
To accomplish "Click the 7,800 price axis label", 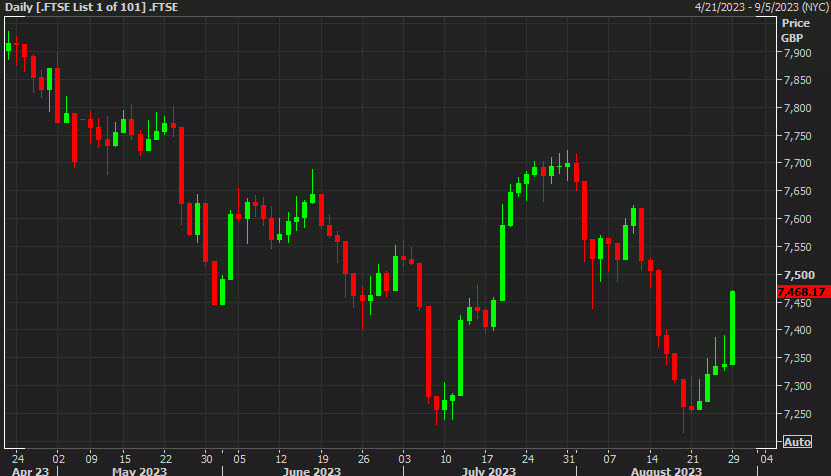I will pos(797,108).
